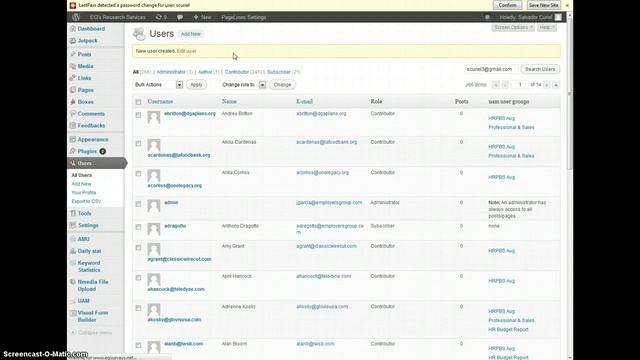This screenshot has height=360, width=640.
Task: Click the Links chain icon
Action: (73, 78)
